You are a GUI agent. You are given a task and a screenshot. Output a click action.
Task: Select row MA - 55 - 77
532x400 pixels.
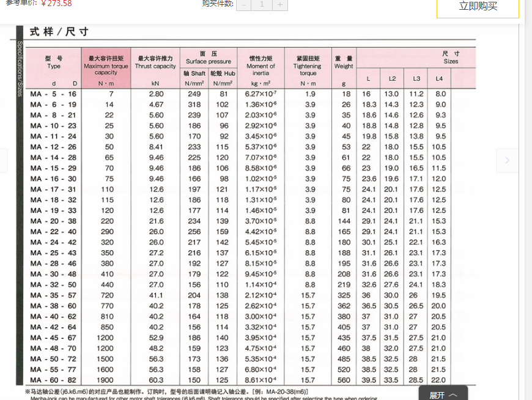click(x=251, y=369)
